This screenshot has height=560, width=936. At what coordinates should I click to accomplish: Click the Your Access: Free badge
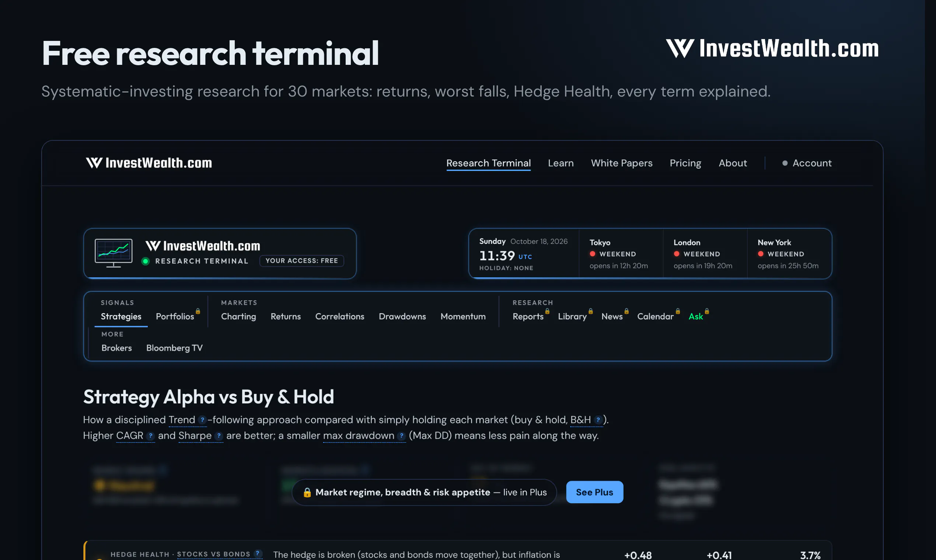coord(301,261)
